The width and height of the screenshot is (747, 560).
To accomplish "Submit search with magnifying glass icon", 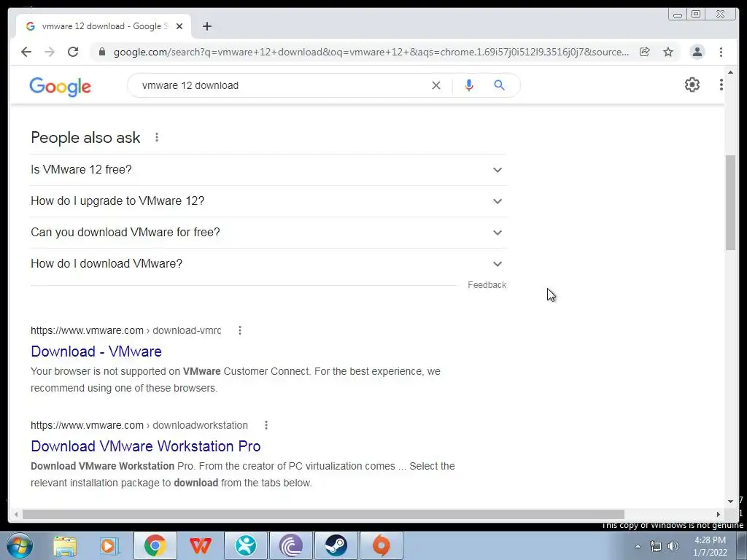I will coord(499,85).
